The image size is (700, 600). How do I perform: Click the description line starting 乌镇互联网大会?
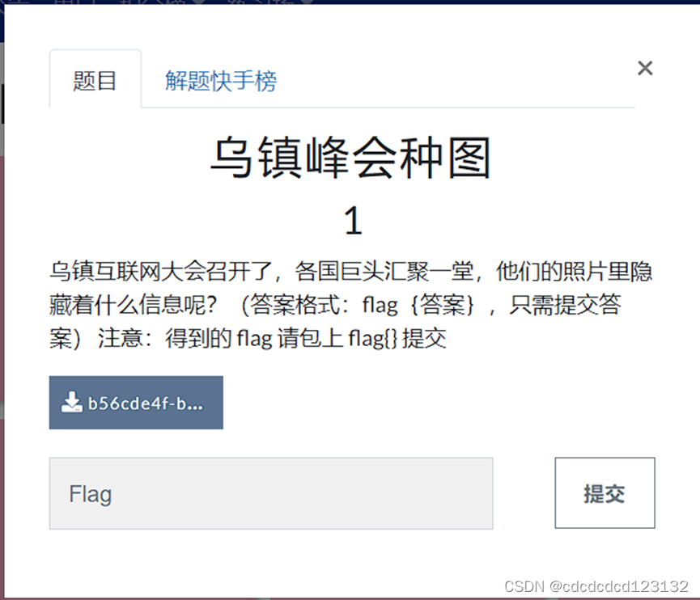coord(351,271)
